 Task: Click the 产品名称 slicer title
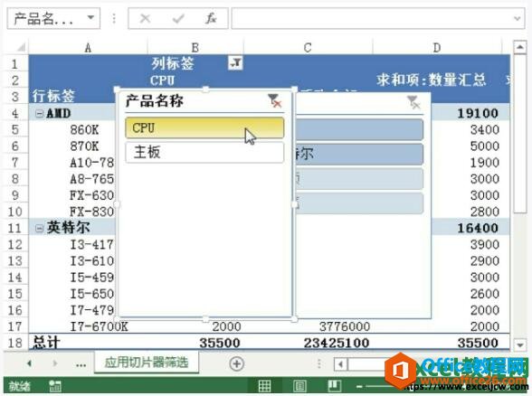(x=155, y=100)
